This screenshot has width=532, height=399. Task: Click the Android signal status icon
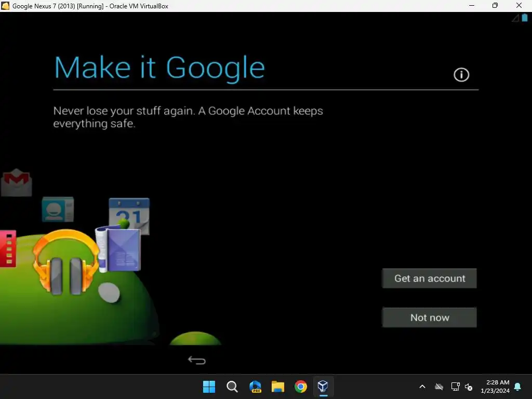515,18
